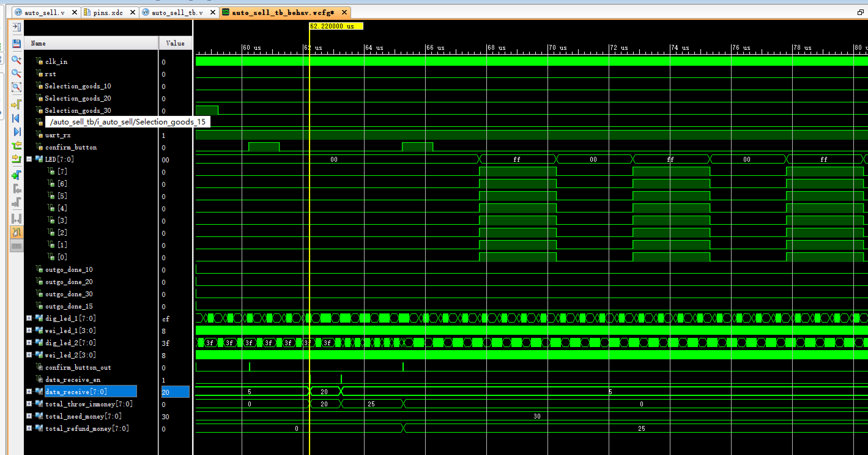Screen dimensions: 868x455
Task: Expand the dig_led_2[7:0] bus
Action: (29, 342)
